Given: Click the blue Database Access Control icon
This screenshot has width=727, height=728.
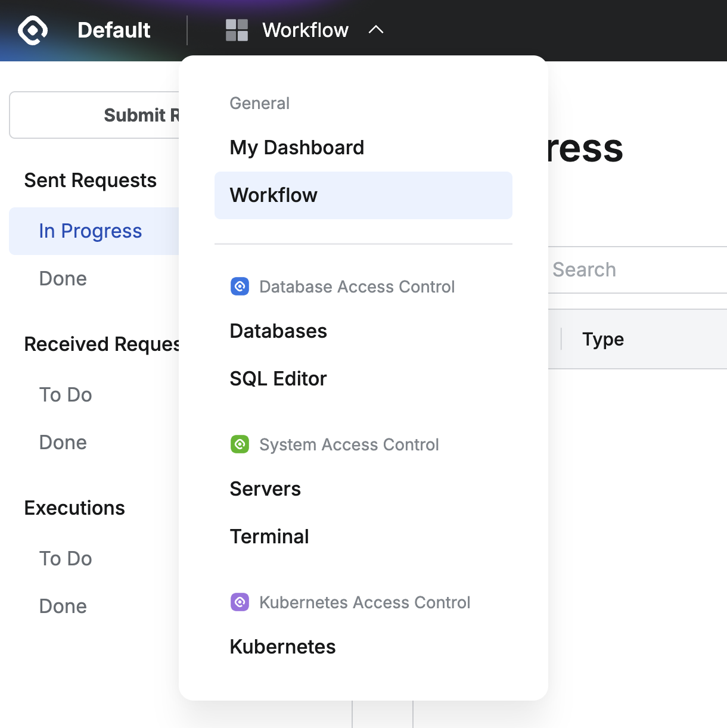Looking at the screenshot, I should click(x=240, y=287).
